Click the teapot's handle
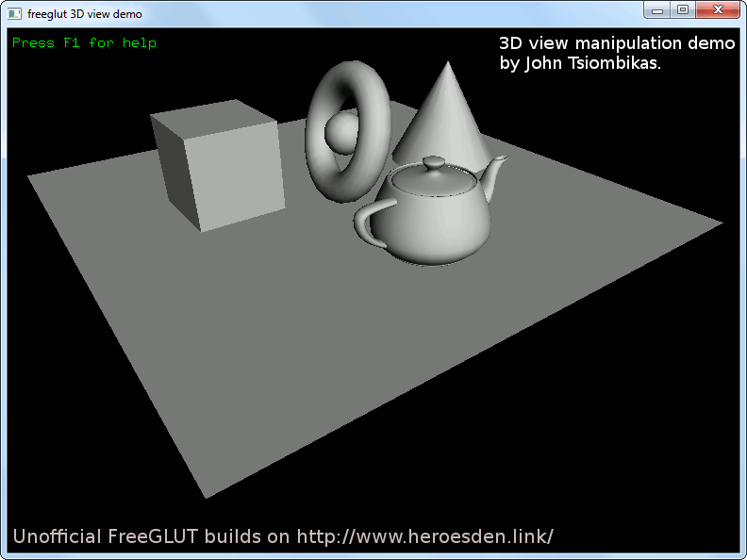The height and width of the screenshot is (560, 747). [365, 224]
